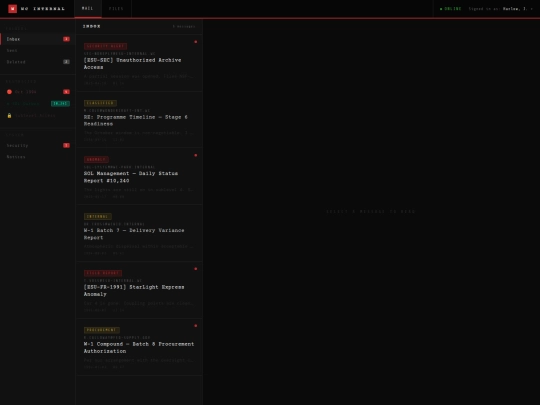Open SOL Management Daily Status Report email
Screen dimensions: 540x405
[139, 176]
